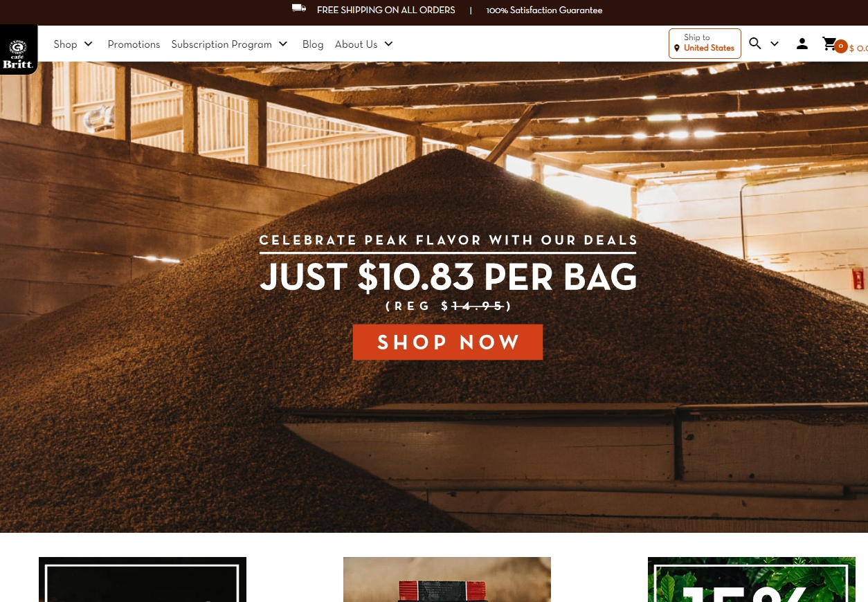Expand the About Us chevron
Screen dimensions: 868x602
point(389,44)
